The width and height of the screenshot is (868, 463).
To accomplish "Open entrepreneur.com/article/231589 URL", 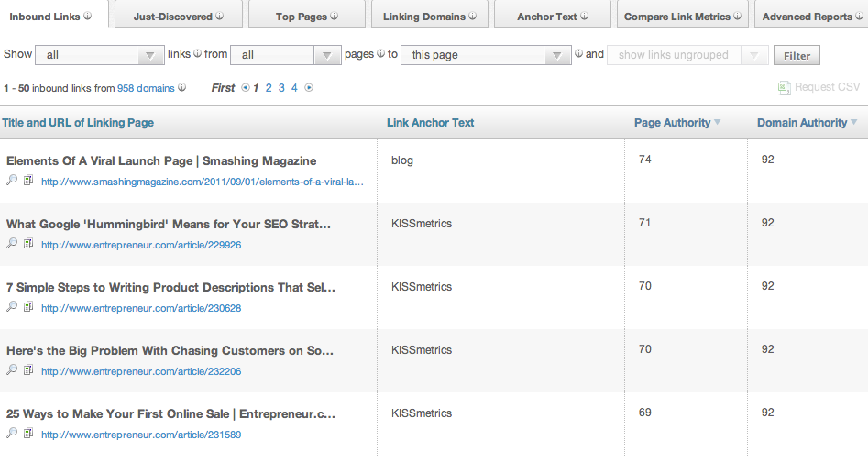I will 141,435.
